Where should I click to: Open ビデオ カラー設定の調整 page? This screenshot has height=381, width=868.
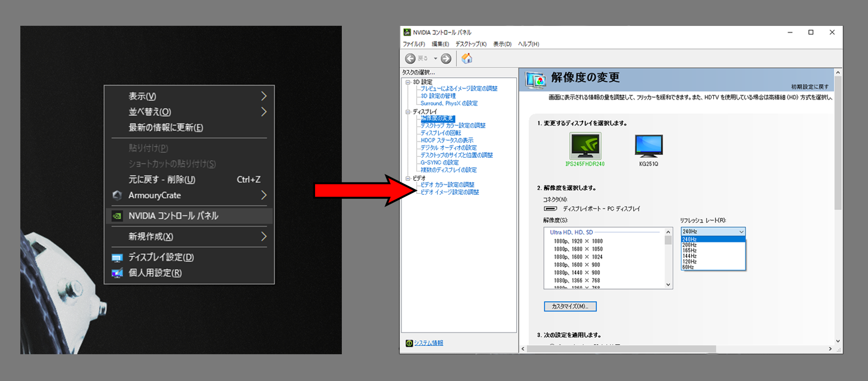pyautogui.click(x=447, y=185)
